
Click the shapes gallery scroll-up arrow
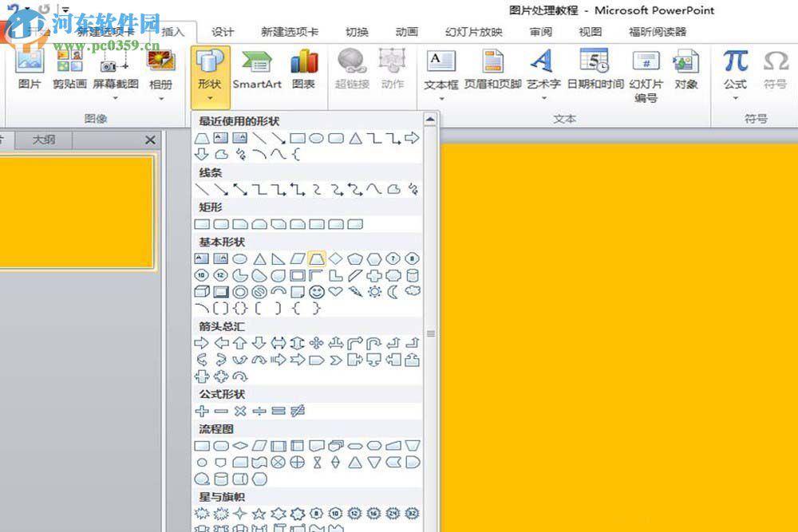[431, 120]
